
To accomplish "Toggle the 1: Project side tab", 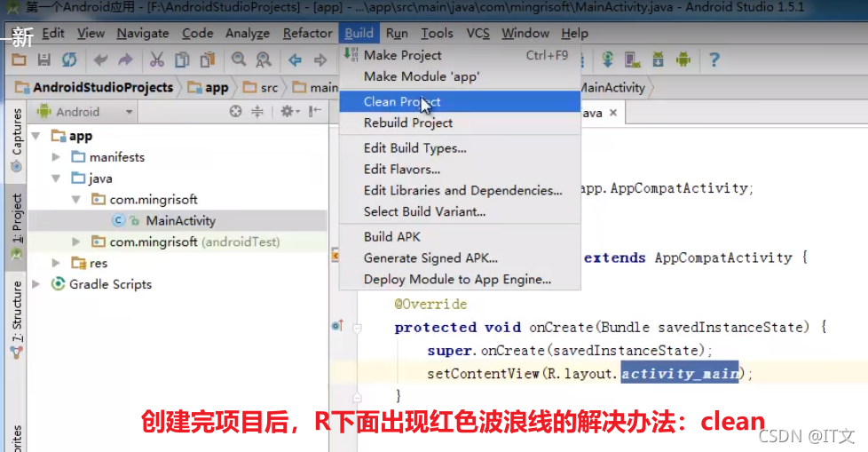I will tap(17, 226).
